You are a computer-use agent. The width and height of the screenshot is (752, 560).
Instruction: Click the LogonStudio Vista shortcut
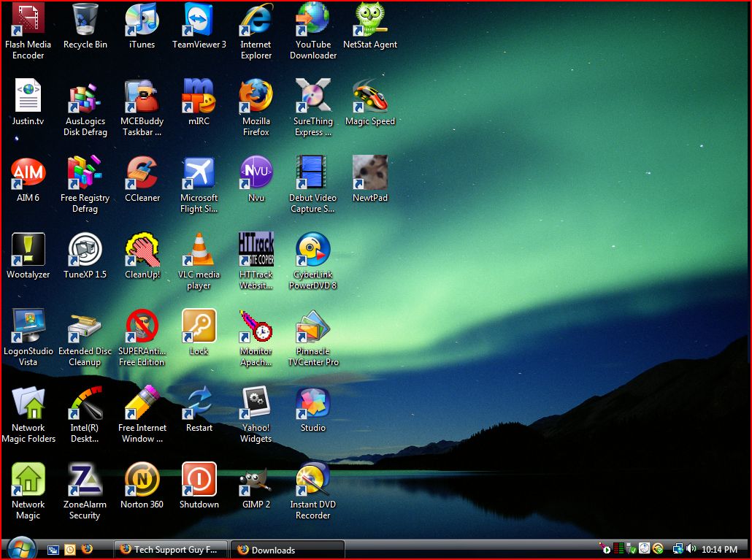click(28, 326)
